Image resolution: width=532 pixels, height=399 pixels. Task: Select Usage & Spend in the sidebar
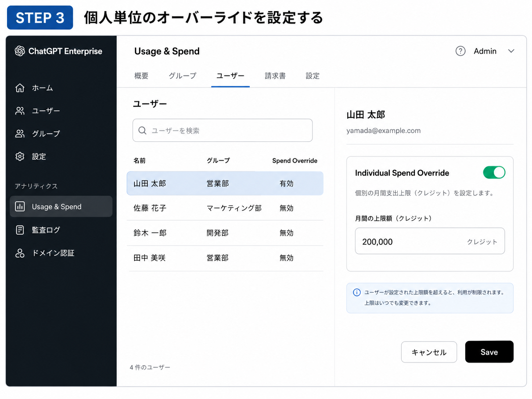pyautogui.click(x=61, y=206)
